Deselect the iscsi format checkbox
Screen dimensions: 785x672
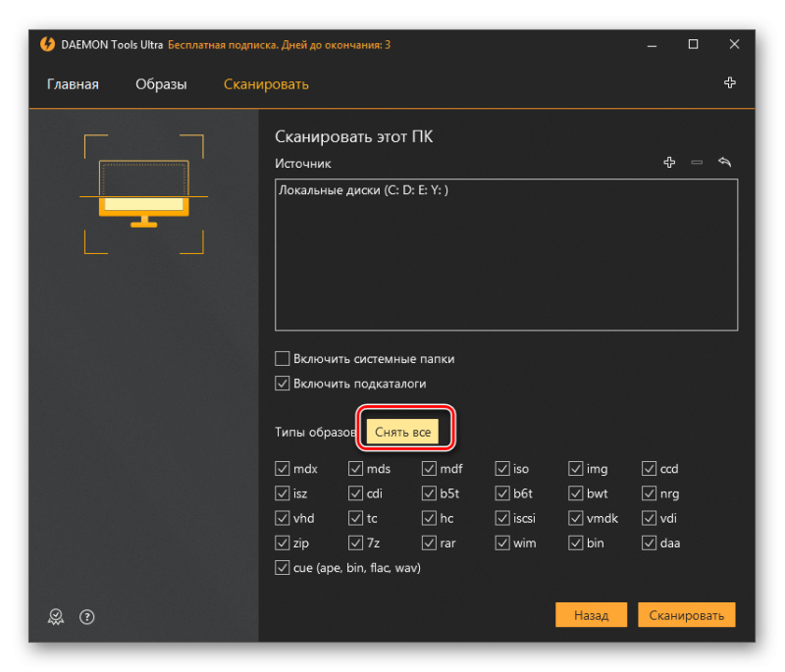pos(502,518)
